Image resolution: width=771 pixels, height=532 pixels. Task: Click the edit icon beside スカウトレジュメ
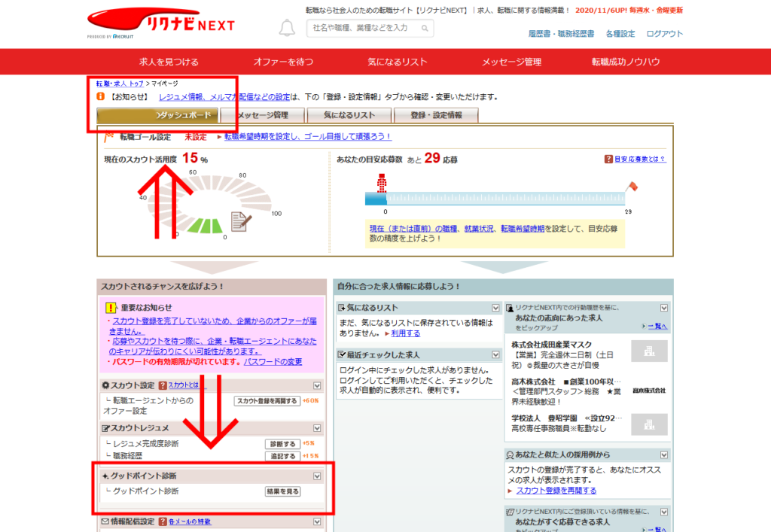[x=105, y=428]
